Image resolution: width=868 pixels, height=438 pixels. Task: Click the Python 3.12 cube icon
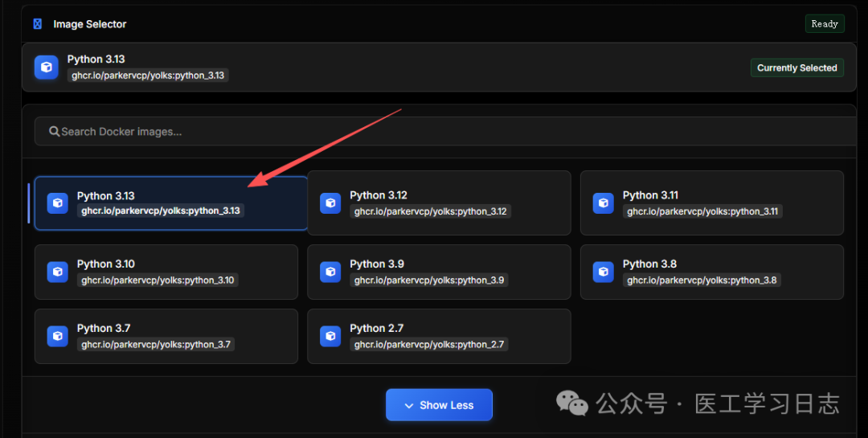pyautogui.click(x=330, y=203)
